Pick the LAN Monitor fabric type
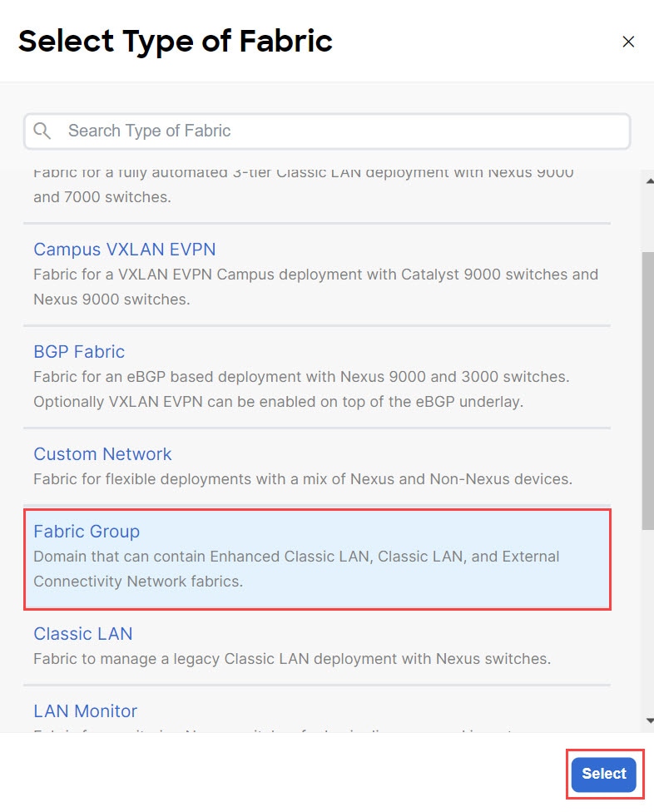This screenshot has height=812, width=654. coord(85,711)
